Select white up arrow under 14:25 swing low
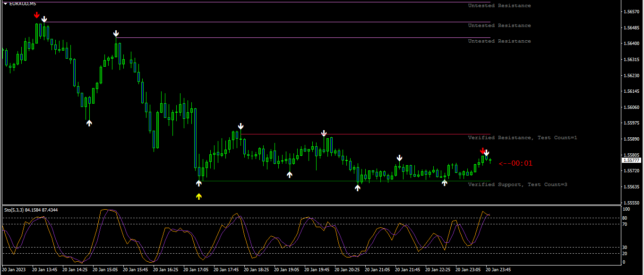644x275 pixels. pyautogui.click(x=89, y=123)
